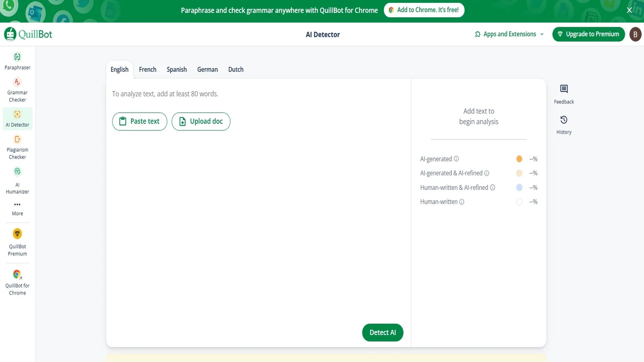The image size is (644, 362).
Task: Click the Upload doc button
Action: 201,121
